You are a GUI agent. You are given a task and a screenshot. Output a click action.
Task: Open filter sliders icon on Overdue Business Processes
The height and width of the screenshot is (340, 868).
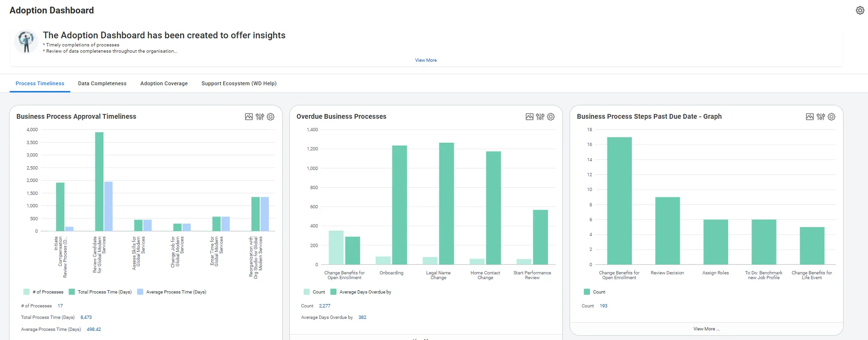pos(540,117)
